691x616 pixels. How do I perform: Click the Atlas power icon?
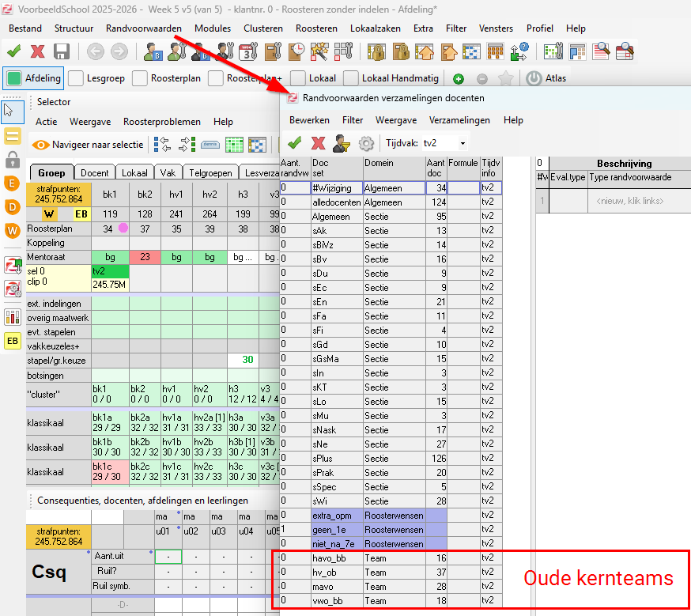pyautogui.click(x=534, y=78)
